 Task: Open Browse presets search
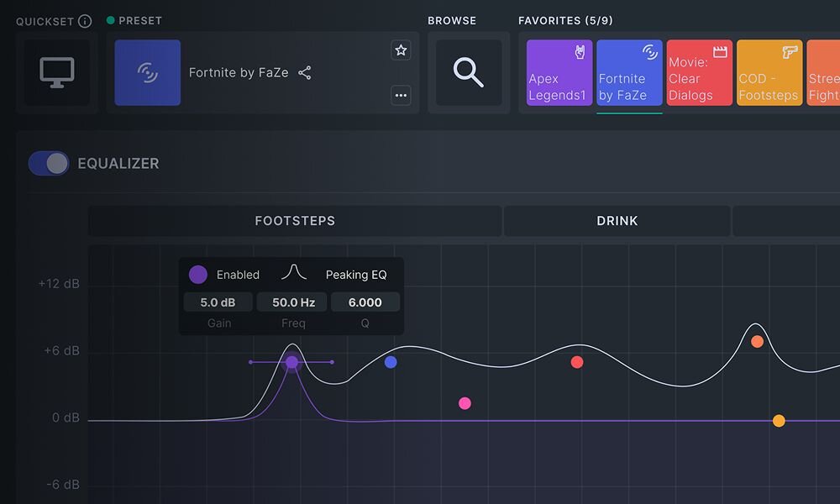click(x=469, y=72)
